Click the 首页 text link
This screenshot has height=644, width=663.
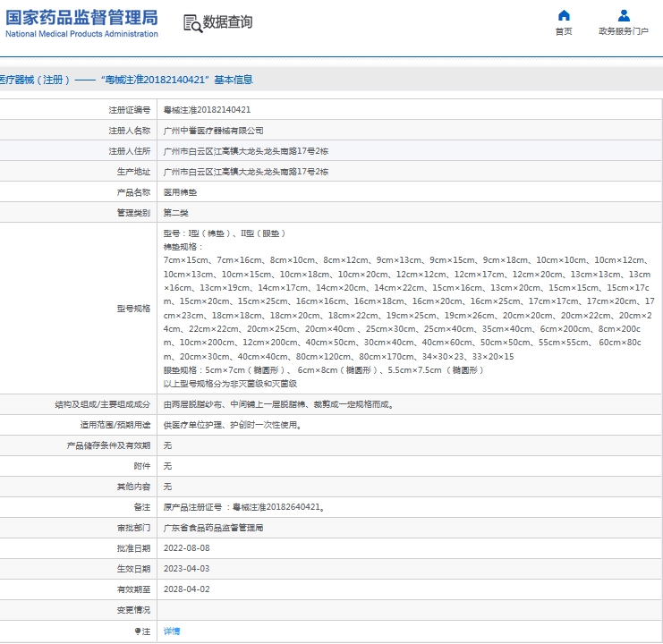point(564,31)
